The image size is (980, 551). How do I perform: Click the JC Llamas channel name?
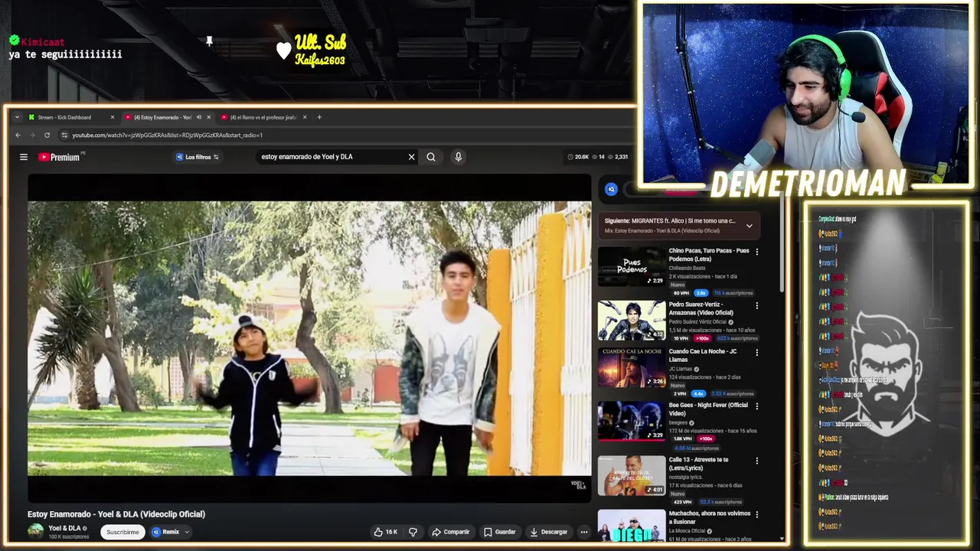[x=681, y=369]
